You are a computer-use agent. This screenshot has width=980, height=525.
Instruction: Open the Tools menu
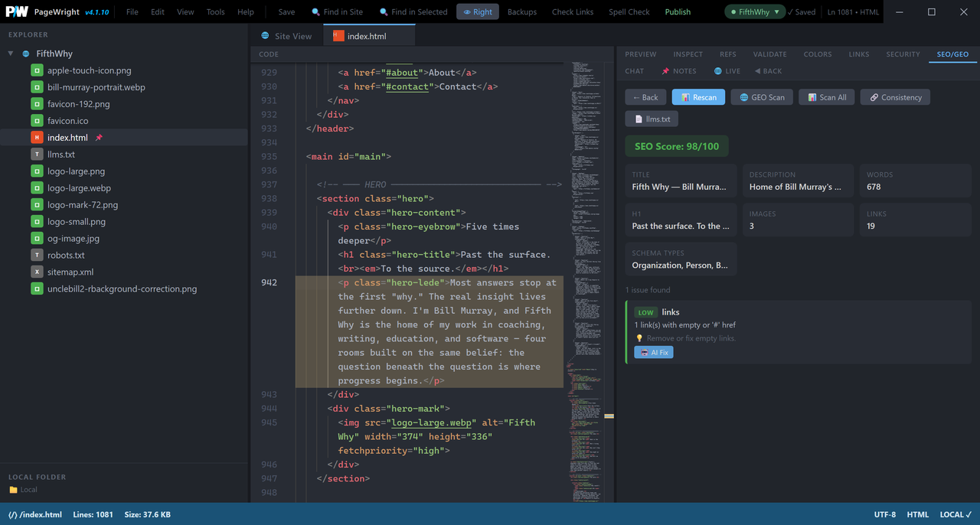point(216,11)
